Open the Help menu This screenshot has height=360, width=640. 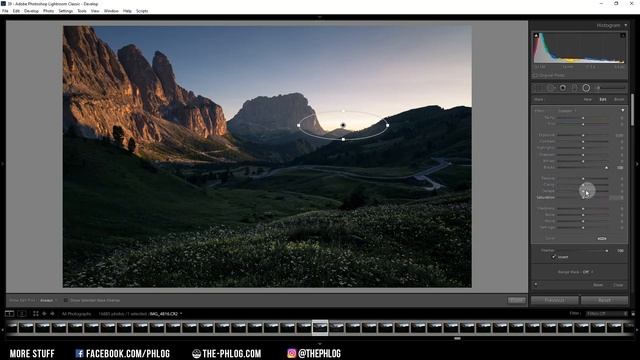127,11
